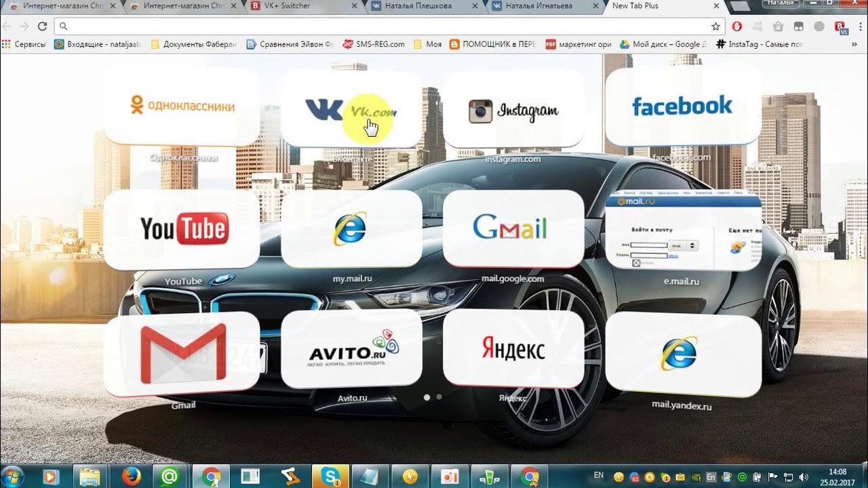The width and height of the screenshot is (868, 488).
Task: Switch to second speed dial page dot
Action: 439,397
